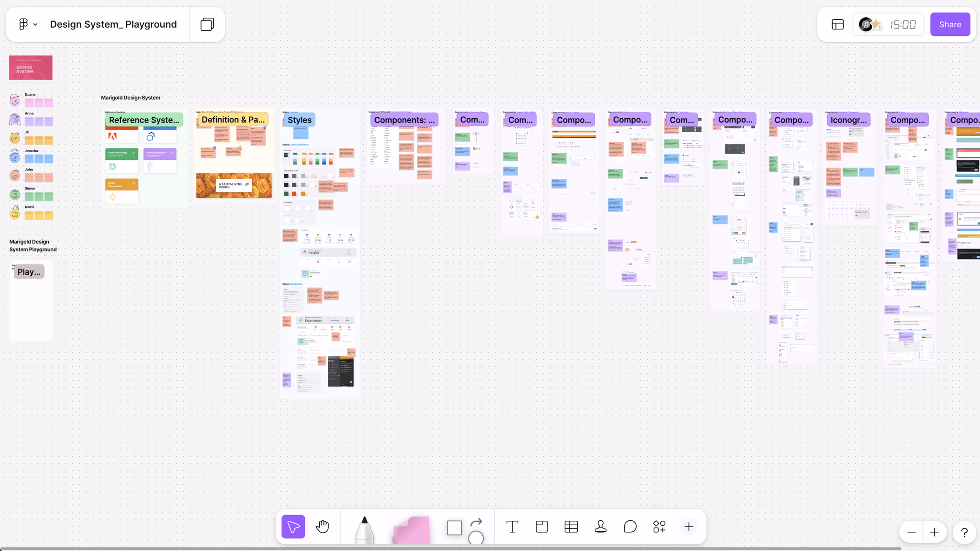
Task: Start the 15:00 timer
Action: coord(902,25)
